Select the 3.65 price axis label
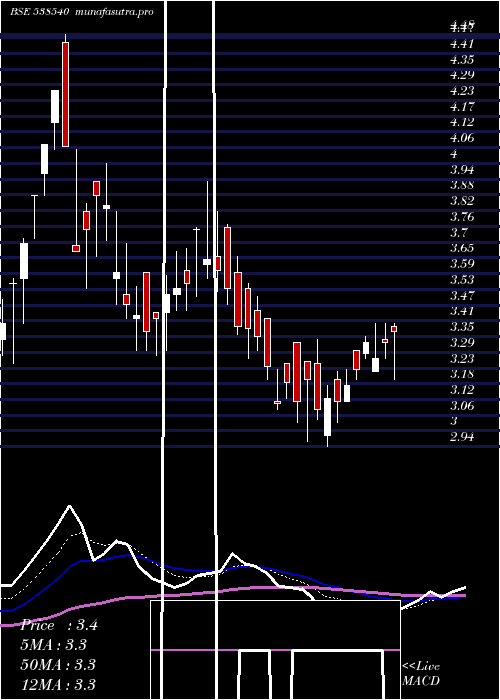The image size is (500, 700). 462,248
